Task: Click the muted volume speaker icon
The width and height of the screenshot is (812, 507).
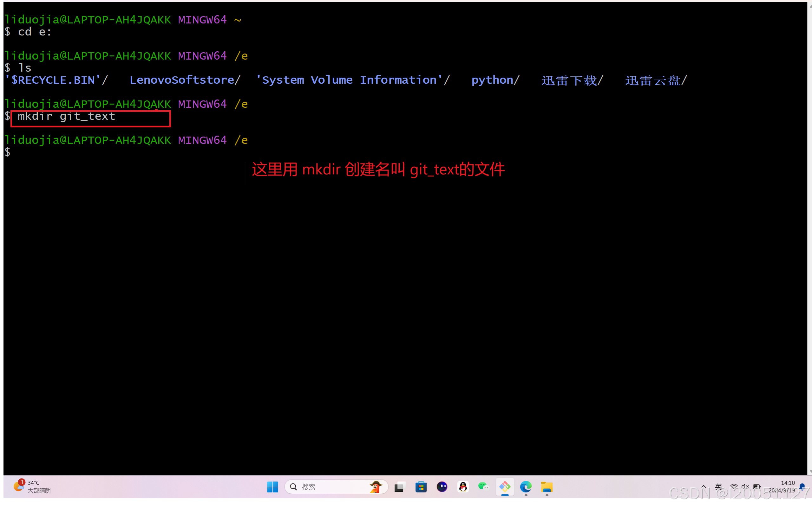Action: coord(745,487)
